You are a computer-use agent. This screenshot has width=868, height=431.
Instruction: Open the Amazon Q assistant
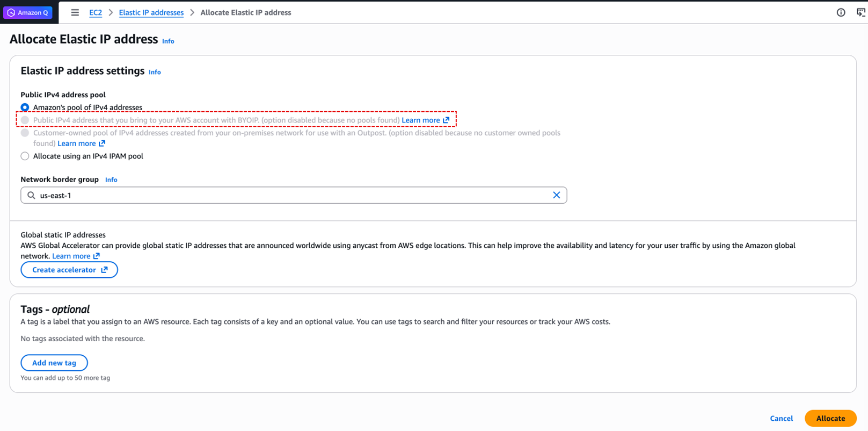27,12
